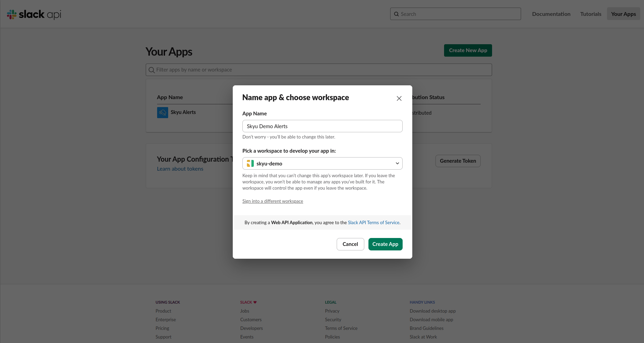Expand the workspace dropdown chevron
Viewport: 644px width, 343px height.
click(x=397, y=163)
